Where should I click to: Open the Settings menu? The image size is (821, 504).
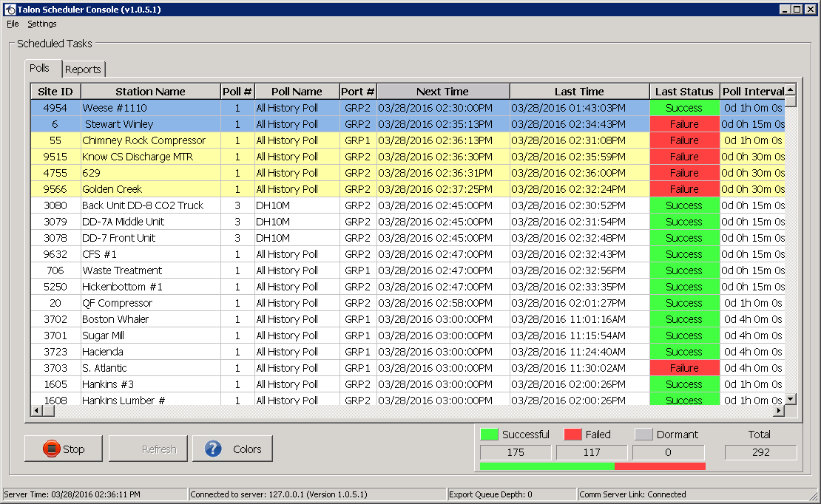click(x=42, y=24)
